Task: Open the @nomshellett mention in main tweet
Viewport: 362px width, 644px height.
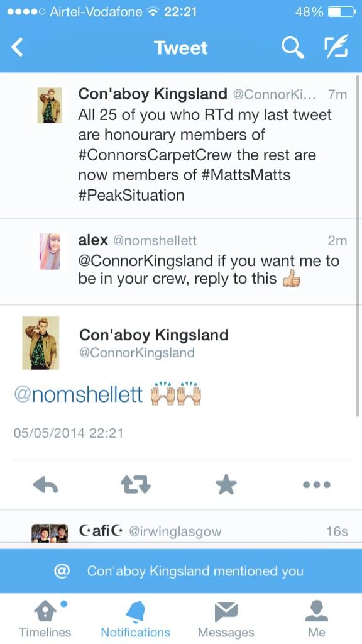Action: click(x=79, y=395)
